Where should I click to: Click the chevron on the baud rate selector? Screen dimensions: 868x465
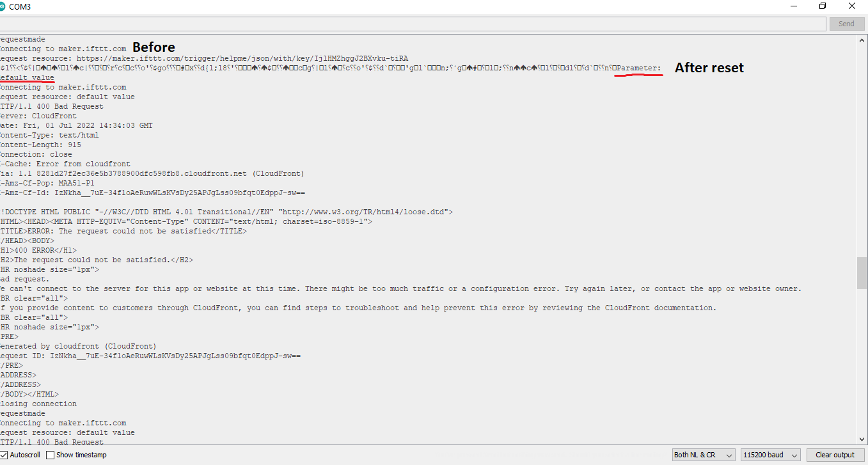pos(795,454)
